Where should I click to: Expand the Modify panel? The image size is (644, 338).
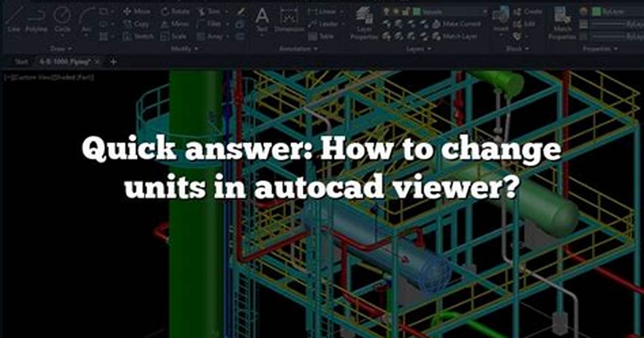(x=183, y=49)
